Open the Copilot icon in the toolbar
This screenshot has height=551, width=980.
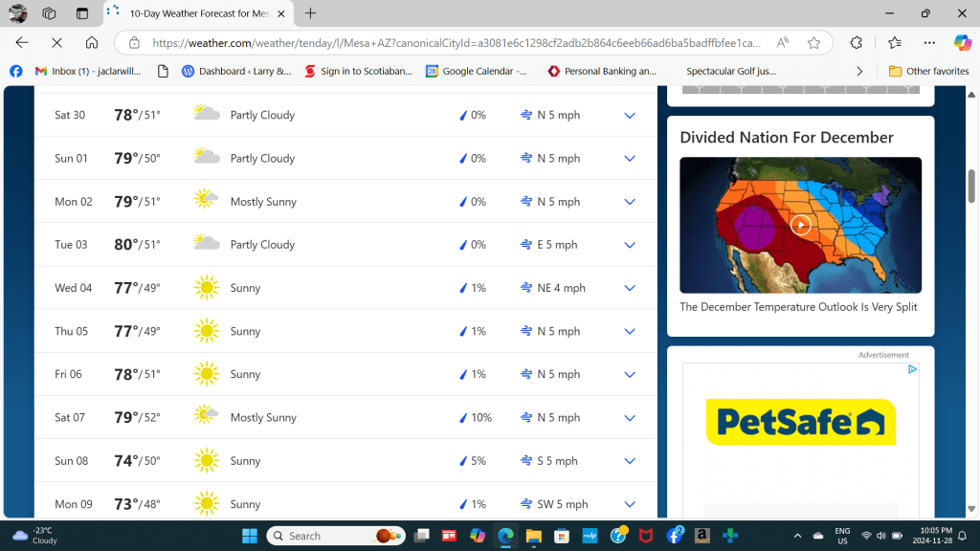point(963,43)
